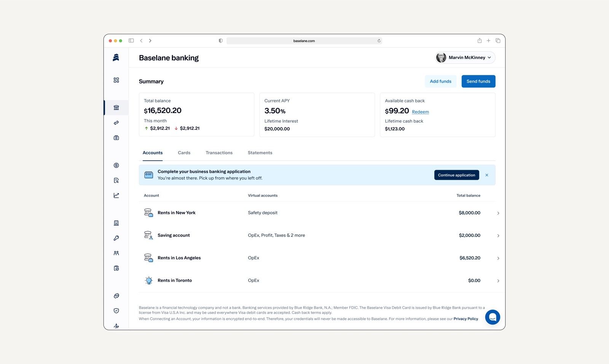Select the bank building icon in the sidebar
This screenshot has height=364, width=609.
coord(116,108)
